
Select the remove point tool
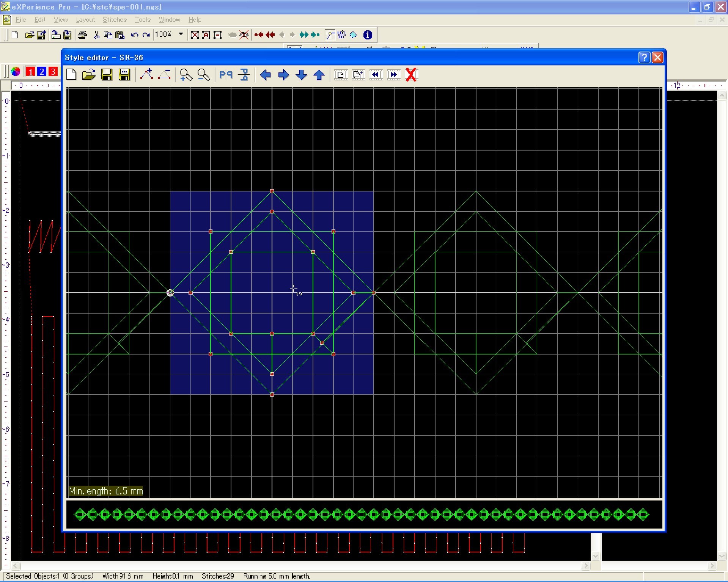click(x=164, y=75)
